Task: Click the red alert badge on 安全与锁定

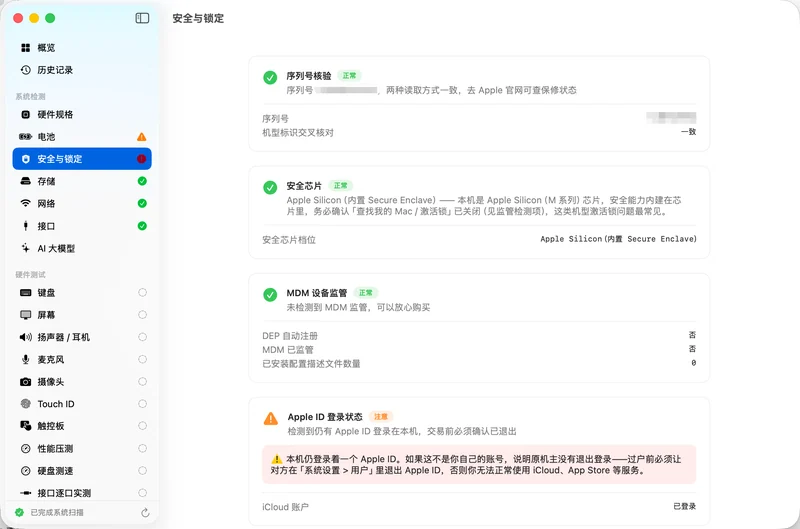Action: coord(142,159)
